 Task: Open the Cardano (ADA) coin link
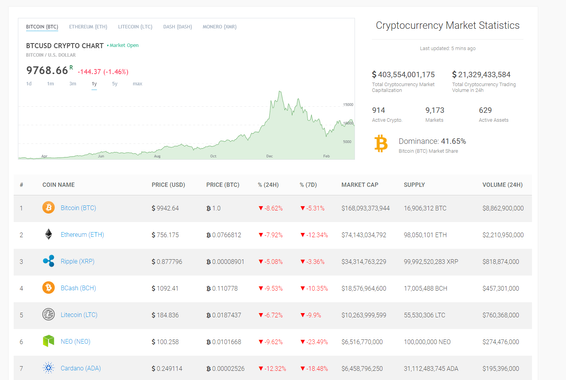point(81,368)
